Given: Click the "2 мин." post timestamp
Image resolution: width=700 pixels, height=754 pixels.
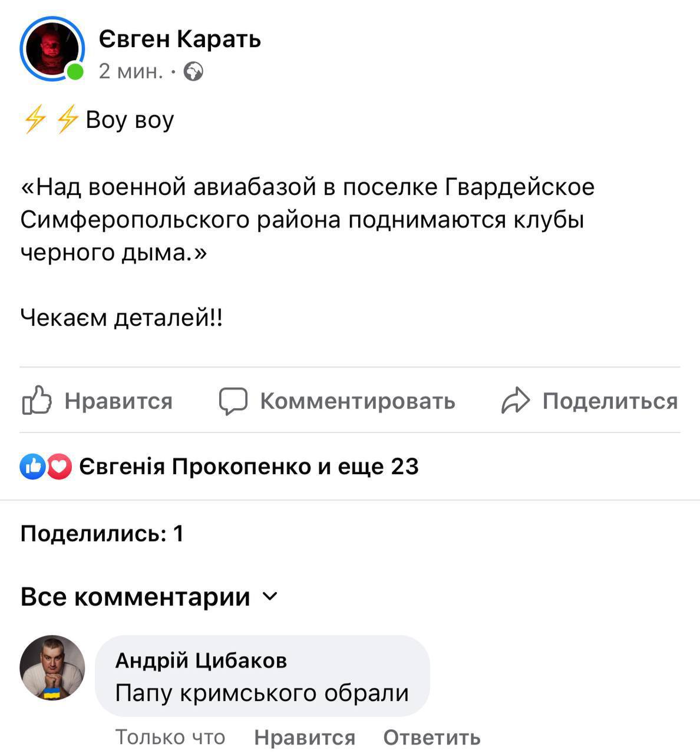Looking at the screenshot, I should coord(131,71).
